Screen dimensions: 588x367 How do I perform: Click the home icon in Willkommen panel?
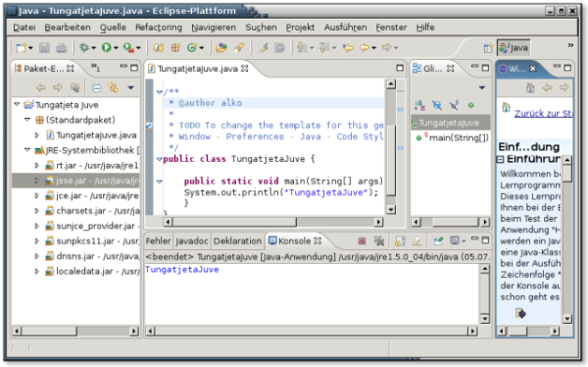530,88
